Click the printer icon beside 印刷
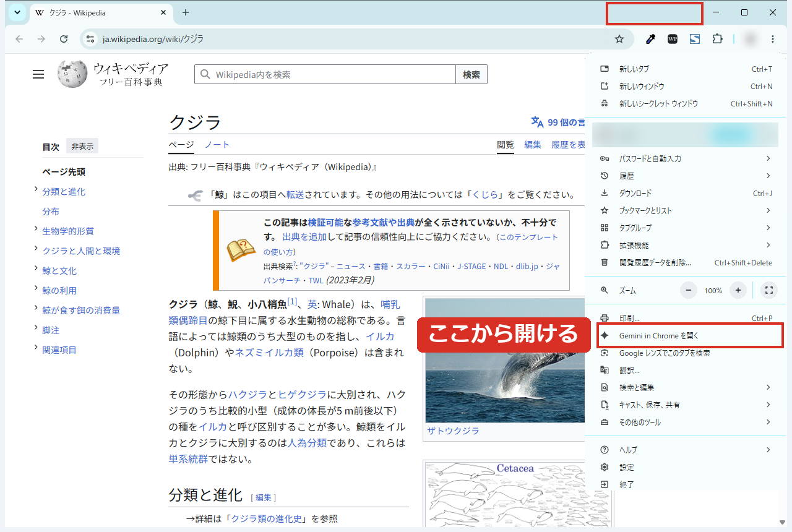Image resolution: width=792 pixels, height=532 pixels. click(605, 318)
